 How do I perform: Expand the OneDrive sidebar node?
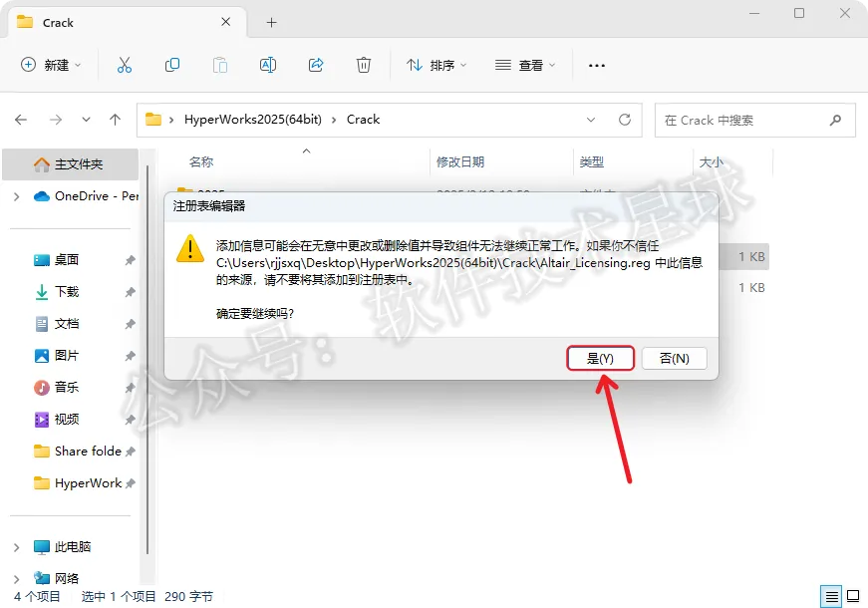click(17, 196)
